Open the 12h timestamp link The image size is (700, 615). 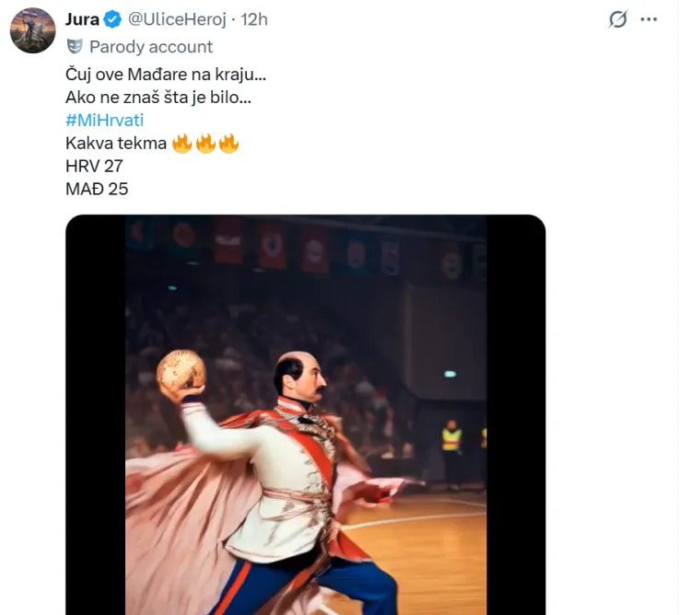coord(254,19)
